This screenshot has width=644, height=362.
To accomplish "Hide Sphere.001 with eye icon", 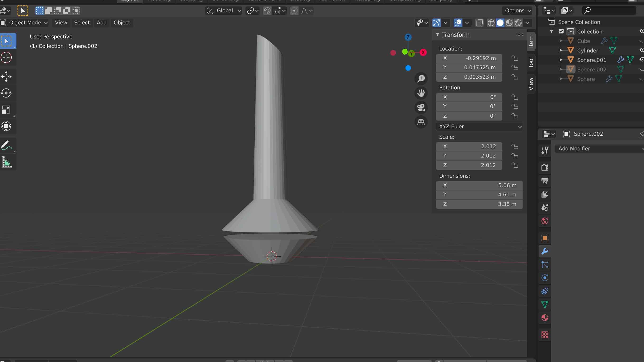I will (x=642, y=60).
